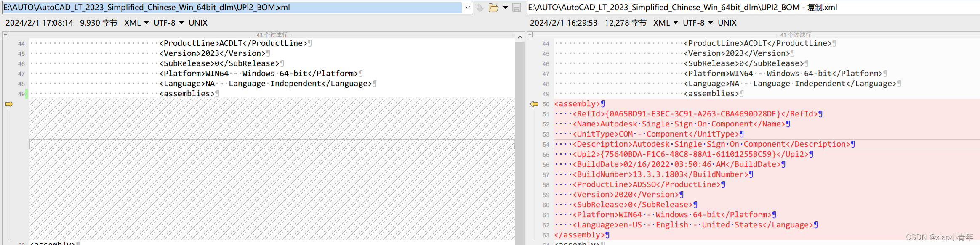Click ProductLine ACDLT line in left pane
Viewport: 980px width, 245px height.
(x=233, y=43)
